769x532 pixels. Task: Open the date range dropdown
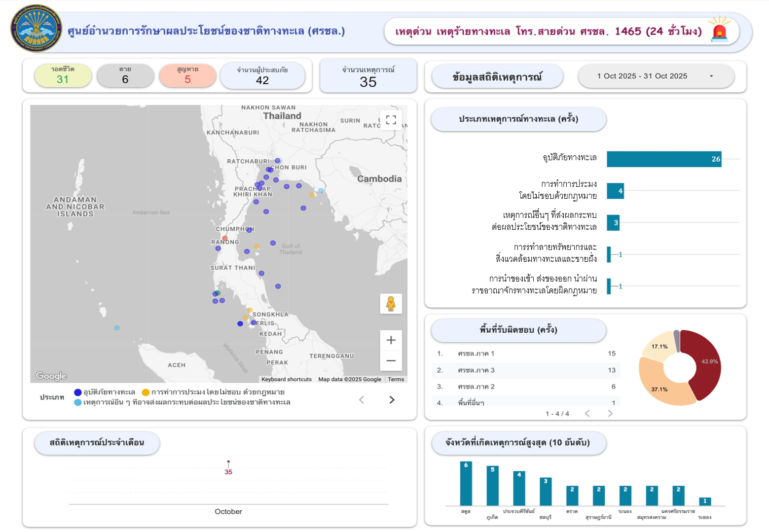tap(656, 76)
